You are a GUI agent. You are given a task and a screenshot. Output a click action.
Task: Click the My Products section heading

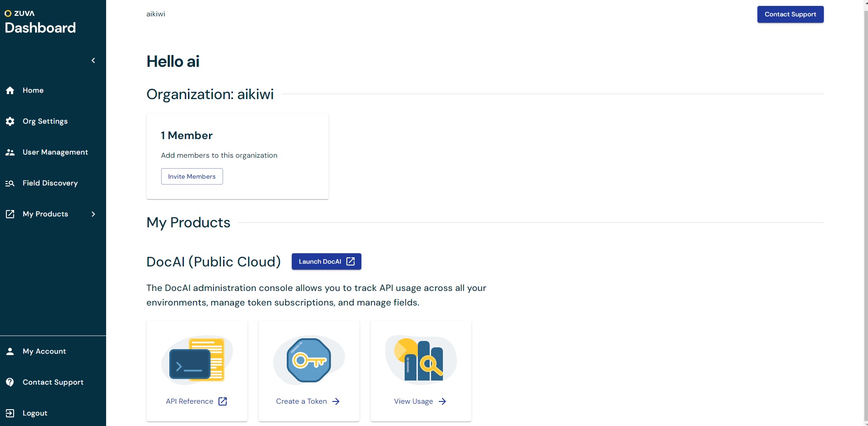pyautogui.click(x=188, y=223)
